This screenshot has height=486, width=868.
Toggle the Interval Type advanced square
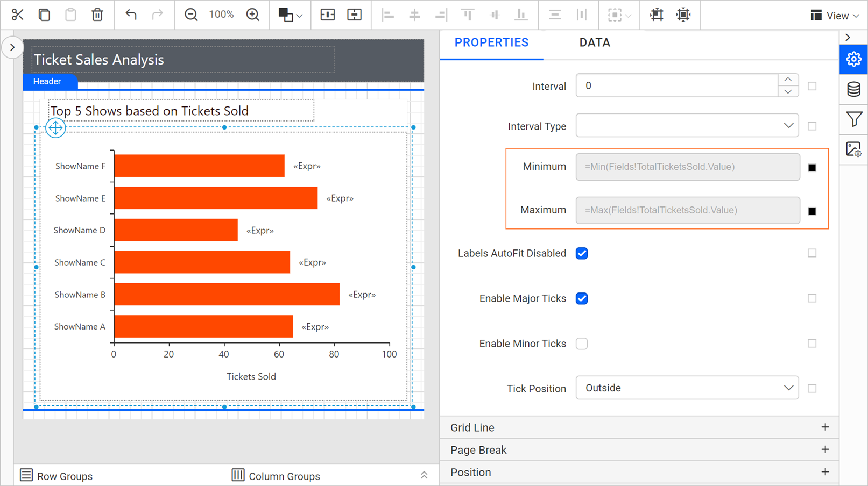point(812,126)
